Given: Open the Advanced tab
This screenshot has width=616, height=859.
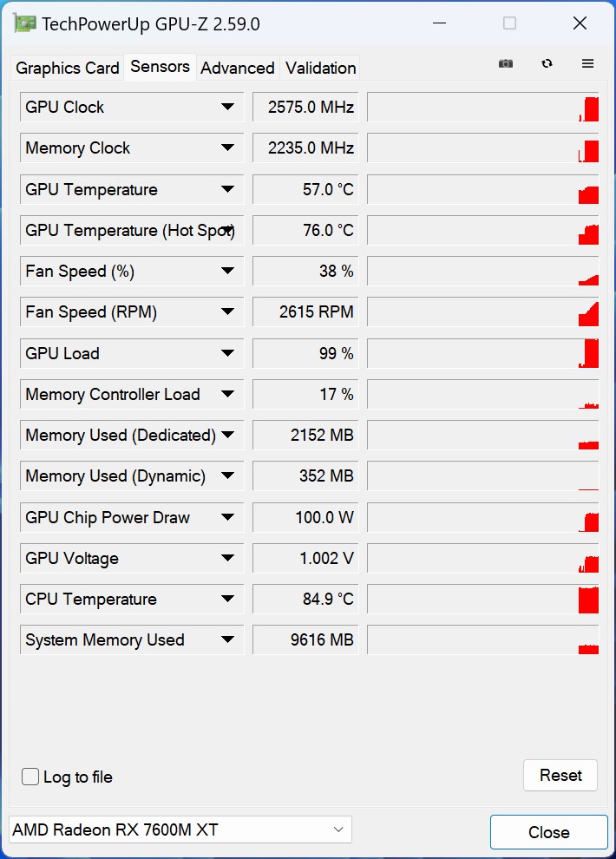Looking at the screenshot, I should tap(238, 68).
